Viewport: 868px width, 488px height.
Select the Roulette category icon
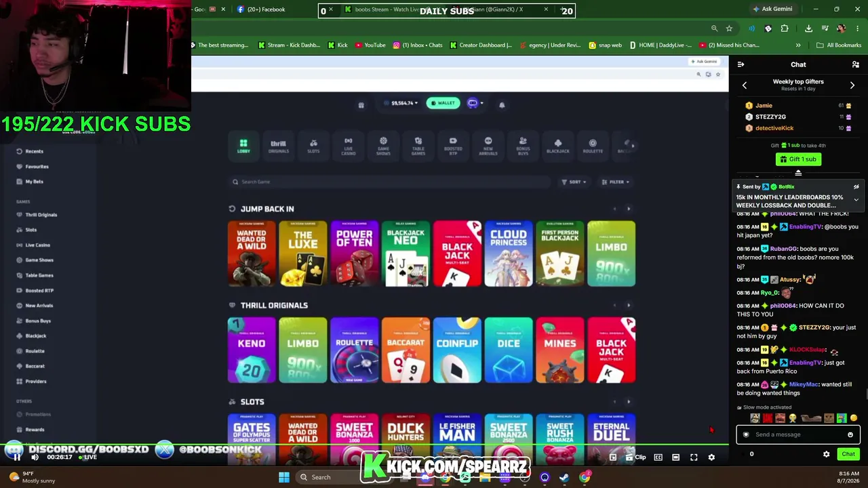(x=593, y=146)
